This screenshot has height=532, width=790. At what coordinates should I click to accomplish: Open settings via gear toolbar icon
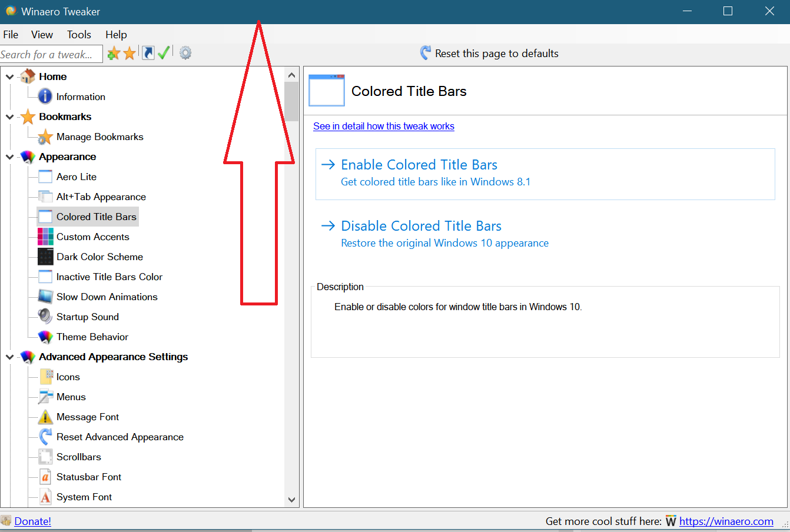coord(185,53)
